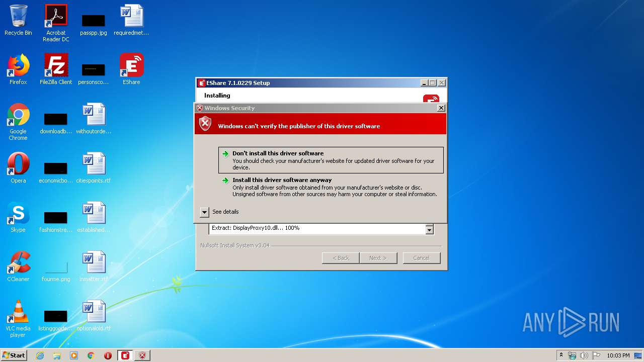
Task: Open media player taskbar icon
Action: pyautogui.click(x=74, y=355)
